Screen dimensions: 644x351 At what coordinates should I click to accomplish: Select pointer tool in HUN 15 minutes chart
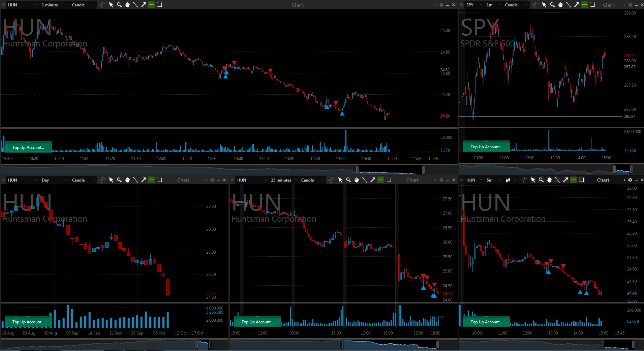coord(340,180)
